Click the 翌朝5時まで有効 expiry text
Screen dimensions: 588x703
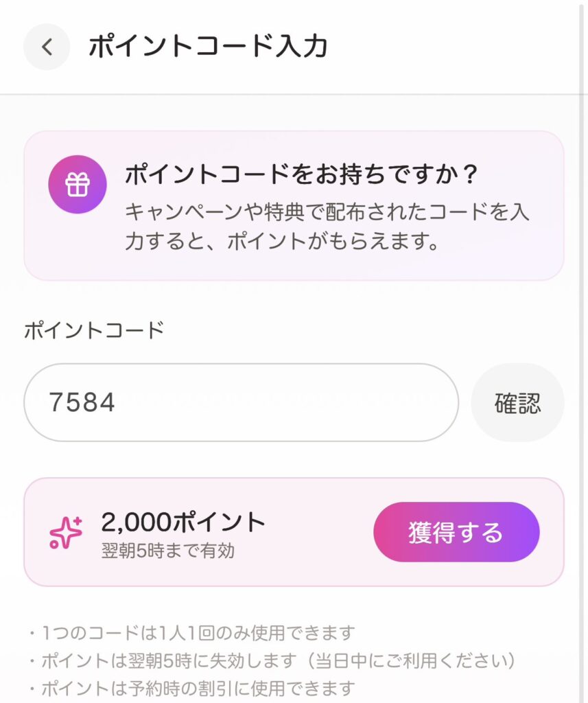click(x=167, y=551)
